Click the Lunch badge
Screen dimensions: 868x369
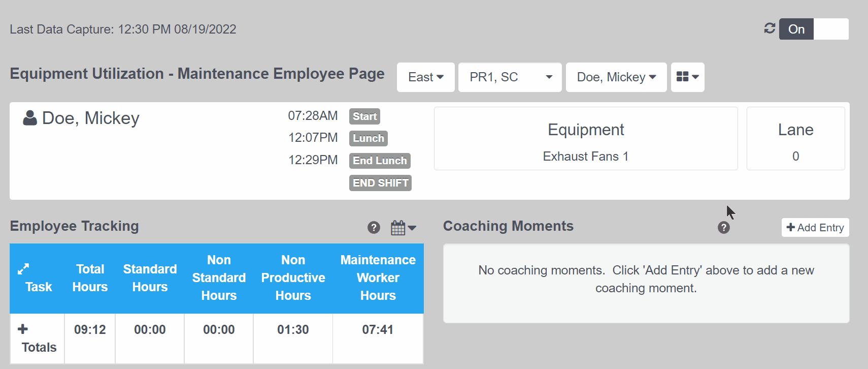pyautogui.click(x=368, y=138)
